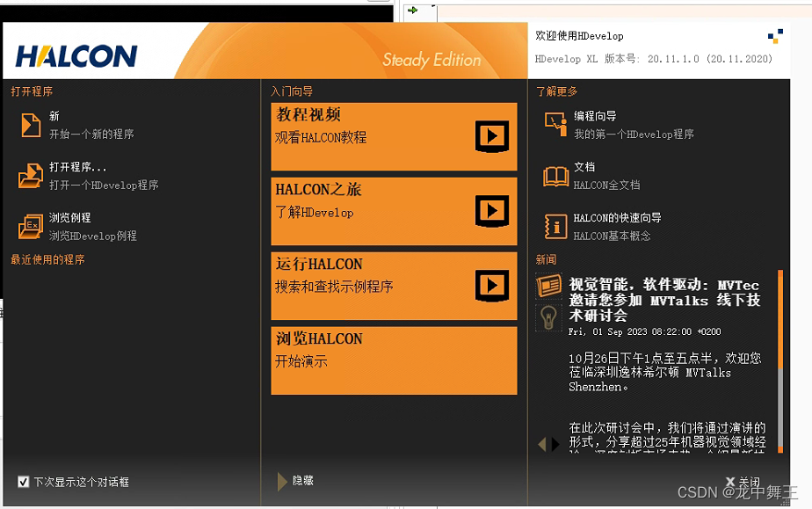812x509 pixels.
Task: Click the 编程向导 programming guide icon
Action: pos(555,125)
